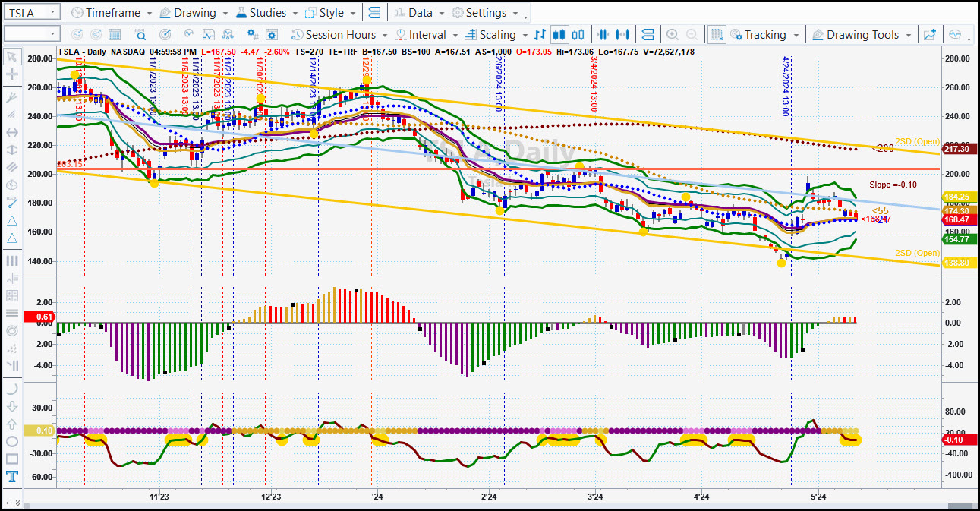
Task: Select the horizontal double-arrow line tool
Action: [x=11, y=131]
